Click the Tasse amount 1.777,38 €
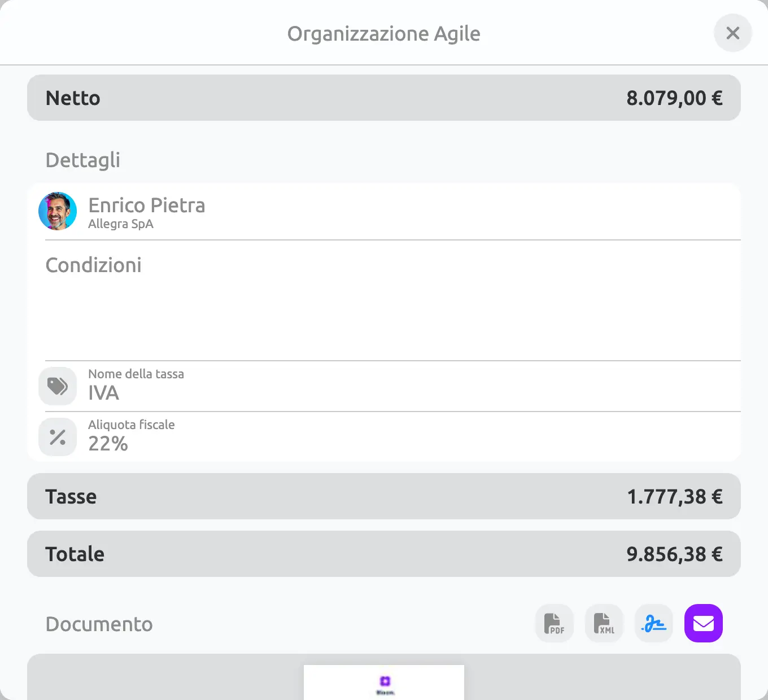 [x=675, y=496]
